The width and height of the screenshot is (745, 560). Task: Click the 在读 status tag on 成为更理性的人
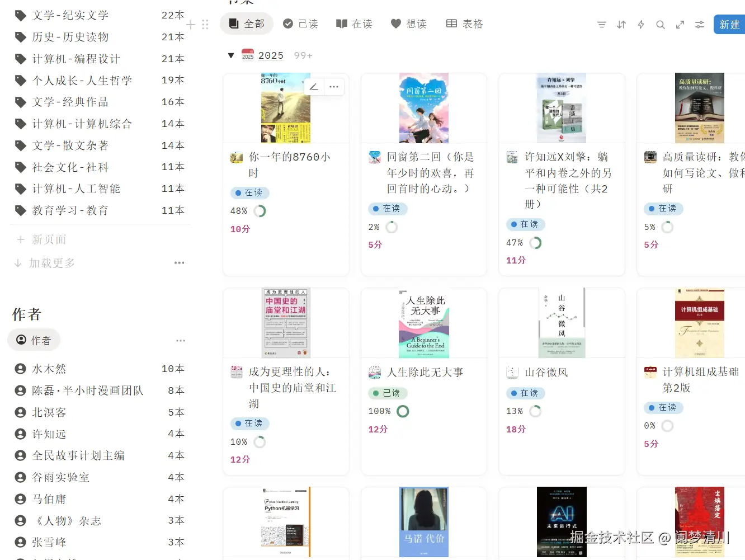tap(249, 423)
